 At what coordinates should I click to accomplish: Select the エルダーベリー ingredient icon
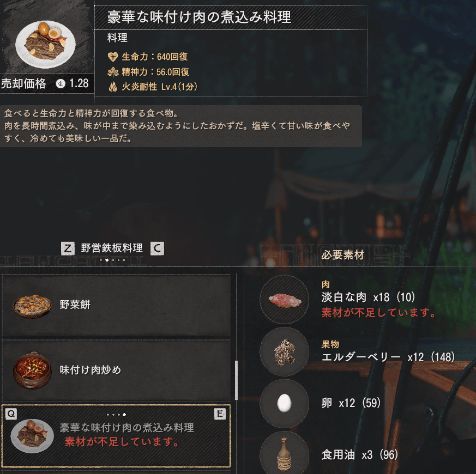(x=285, y=351)
